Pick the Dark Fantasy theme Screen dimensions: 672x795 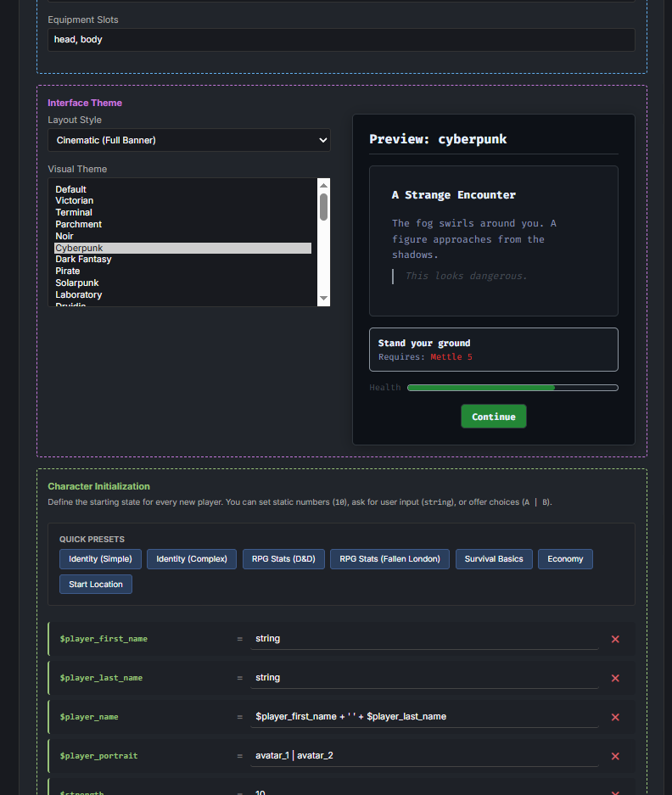pos(83,260)
